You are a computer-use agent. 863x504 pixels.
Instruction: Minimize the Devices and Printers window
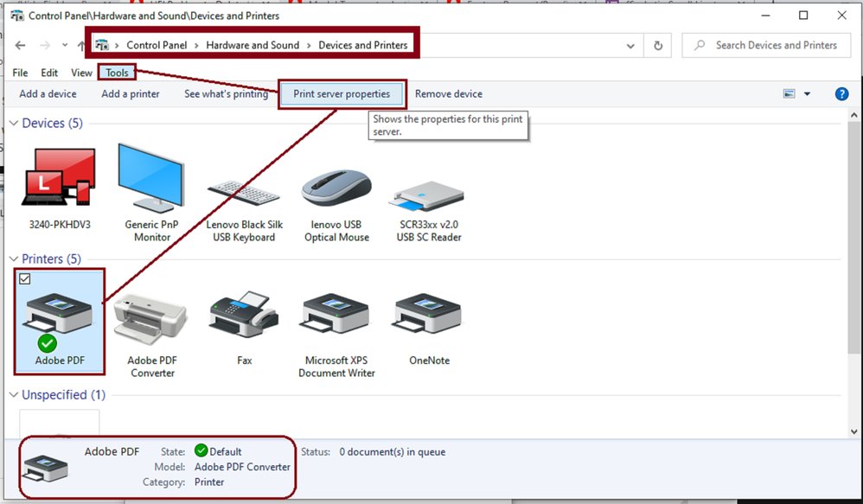(765, 16)
